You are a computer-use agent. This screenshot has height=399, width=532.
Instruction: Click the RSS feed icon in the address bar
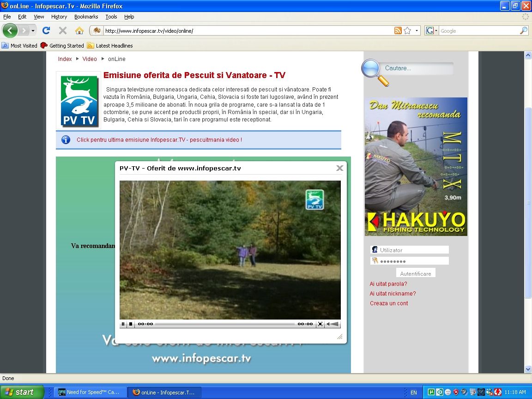pos(398,30)
